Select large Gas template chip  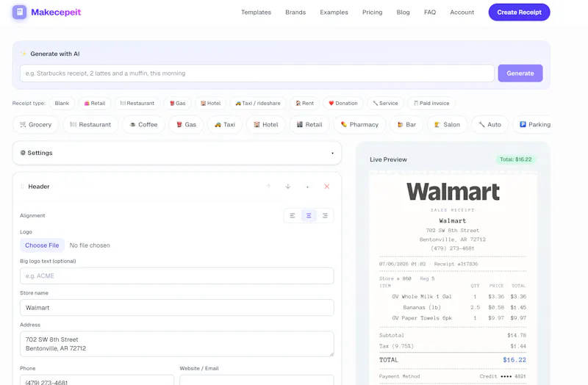pyautogui.click(x=187, y=124)
